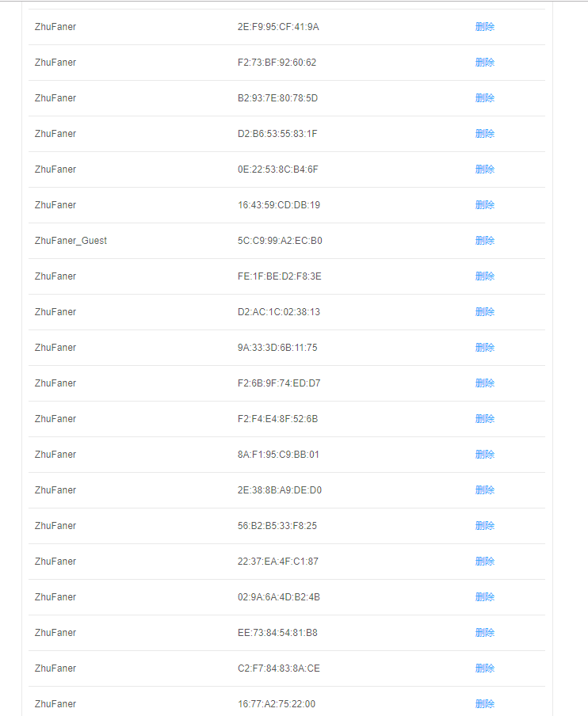Delete device D2:AC:1C:02:38:13
The image size is (588, 716).
click(484, 312)
